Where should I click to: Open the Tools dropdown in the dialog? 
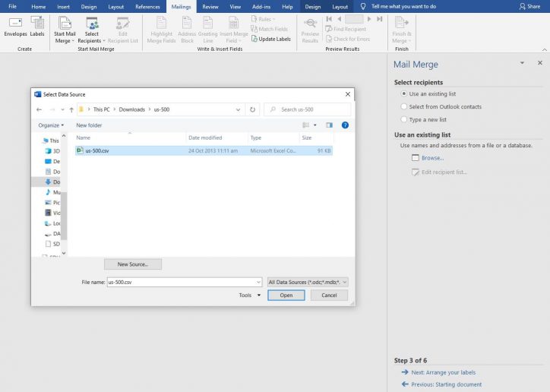[250, 296]
